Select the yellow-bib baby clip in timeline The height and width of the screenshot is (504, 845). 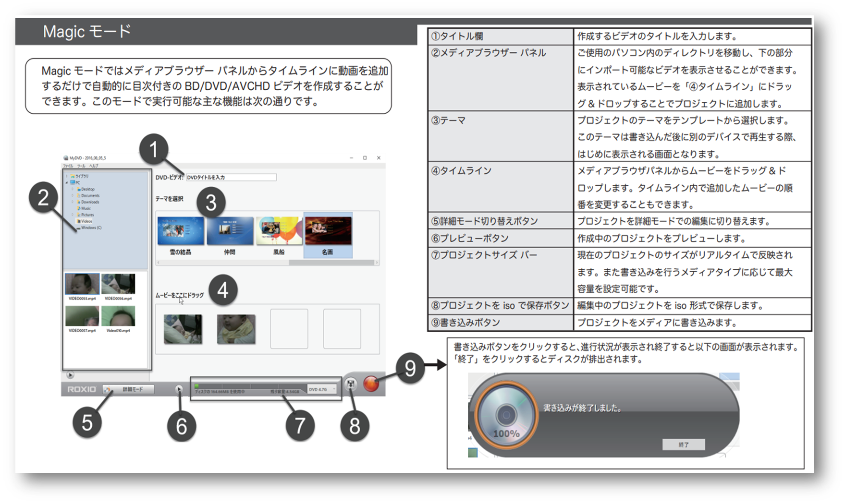tap(236, 329)
